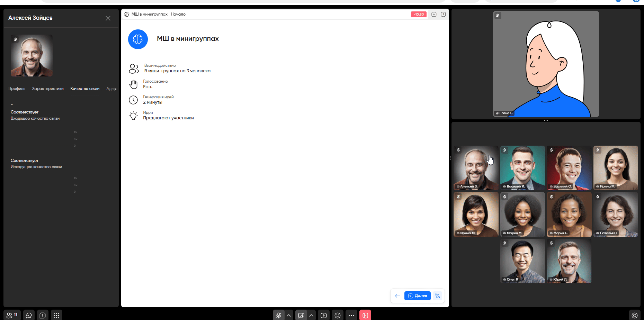Select Елена Б. main video tile
The height and width of the screenshot is (320, 644).
[546, 64]
